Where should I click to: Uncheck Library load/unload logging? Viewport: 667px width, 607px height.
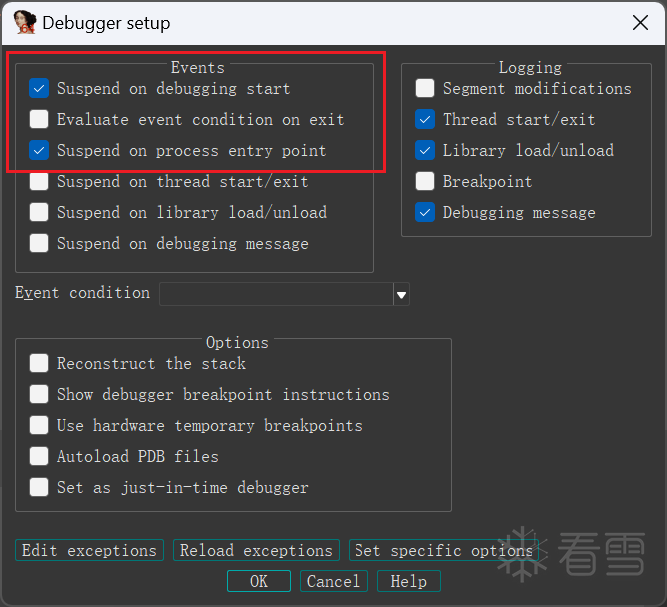coord(425,150)
